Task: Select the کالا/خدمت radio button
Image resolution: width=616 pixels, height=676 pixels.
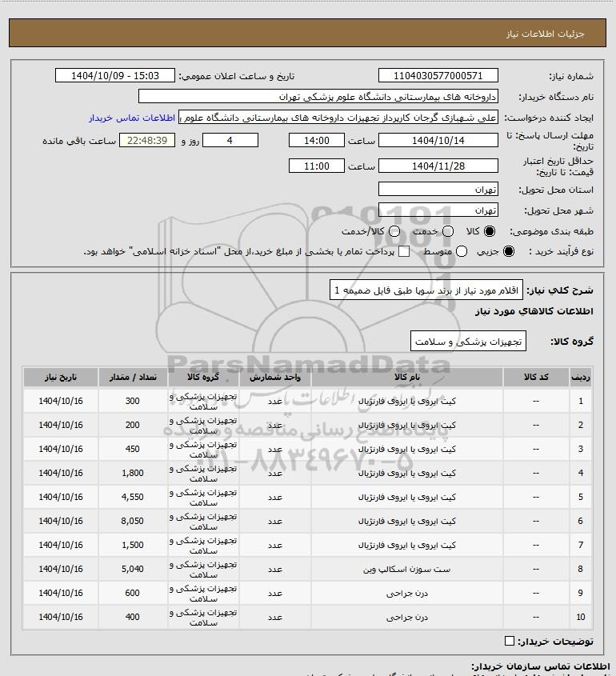Action: pos(394,231)
